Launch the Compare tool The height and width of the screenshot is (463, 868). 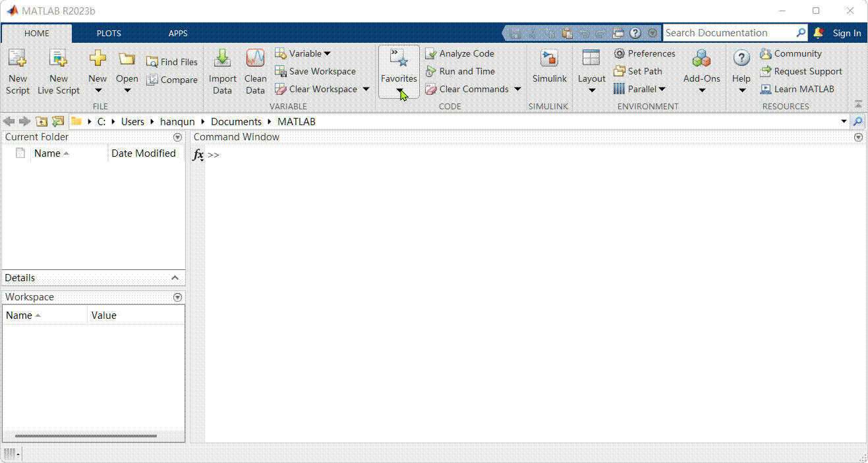pyautogui.click(x=171, y=80)
